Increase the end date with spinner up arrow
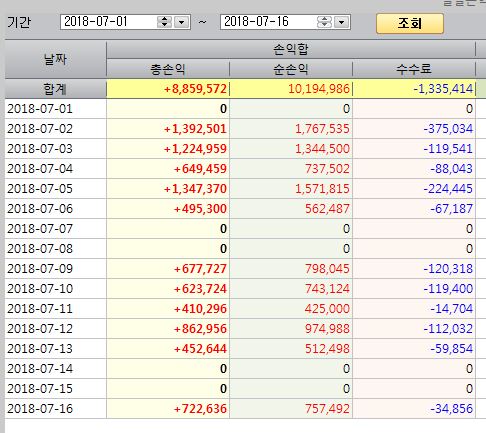Image resolution: width=486 pixels, height=433 pixels. coord(324,19)
